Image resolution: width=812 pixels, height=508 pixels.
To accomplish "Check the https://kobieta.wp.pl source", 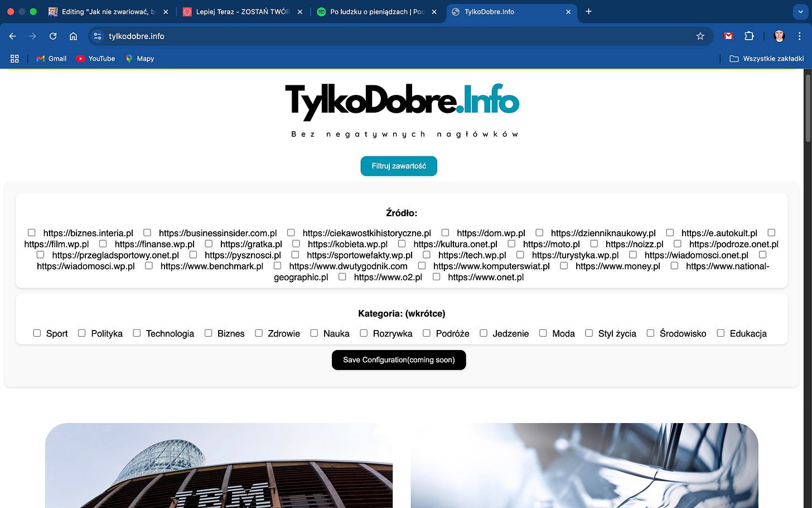I will pos(296,243).
